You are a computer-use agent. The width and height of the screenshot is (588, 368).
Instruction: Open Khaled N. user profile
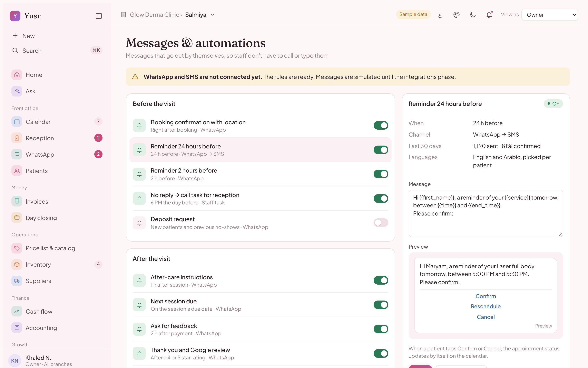point(57,360)
